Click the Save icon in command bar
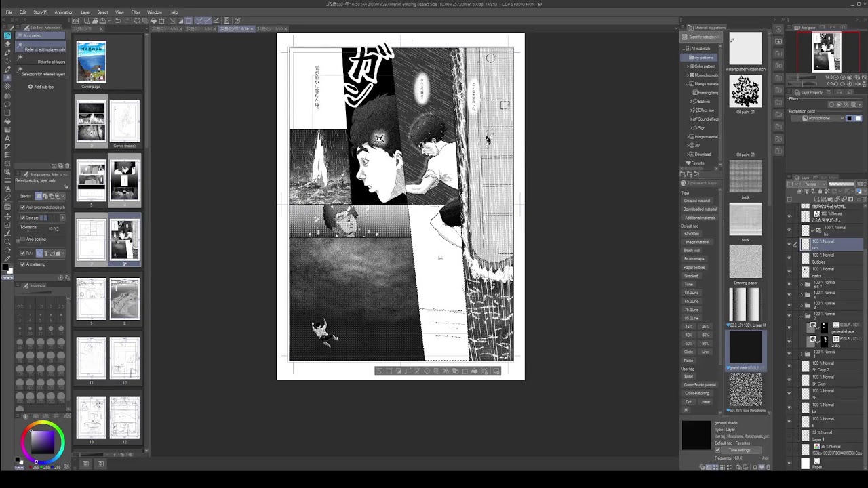This screenshot has height=488, width=868. click(102, 20)
